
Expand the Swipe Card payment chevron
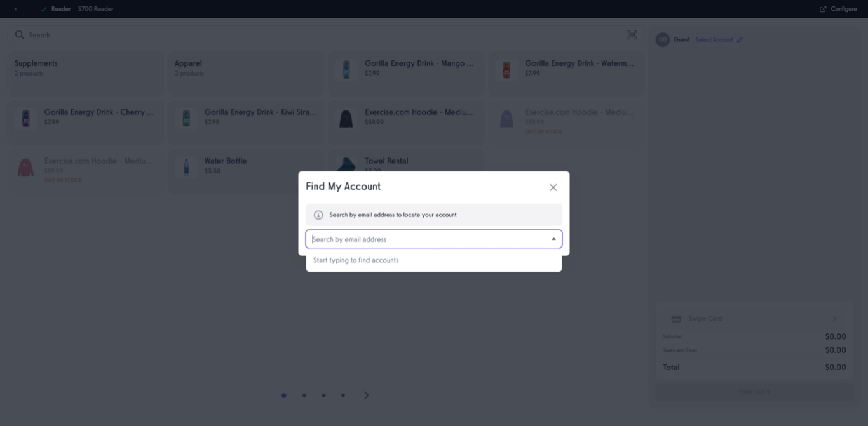(x=835, y=319)
